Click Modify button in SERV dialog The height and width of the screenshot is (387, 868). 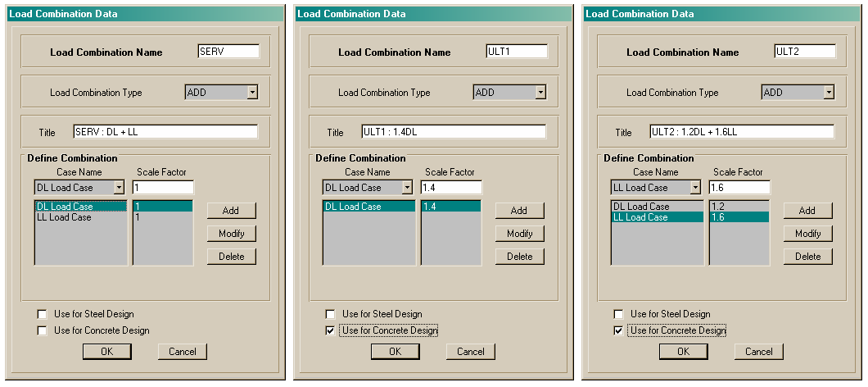pos(232,234)
